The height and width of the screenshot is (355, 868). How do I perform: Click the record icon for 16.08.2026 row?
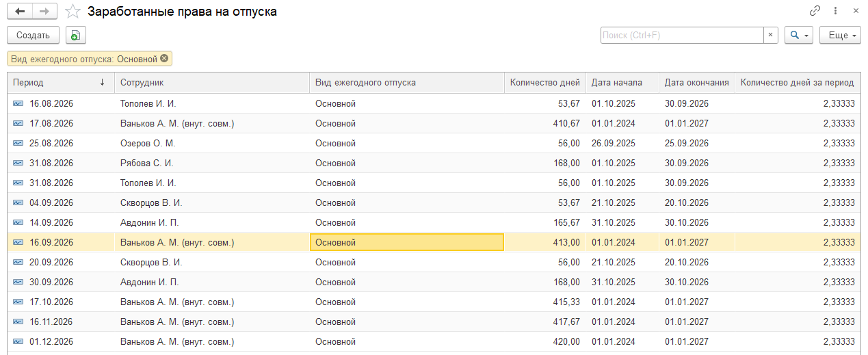point(18,104)
